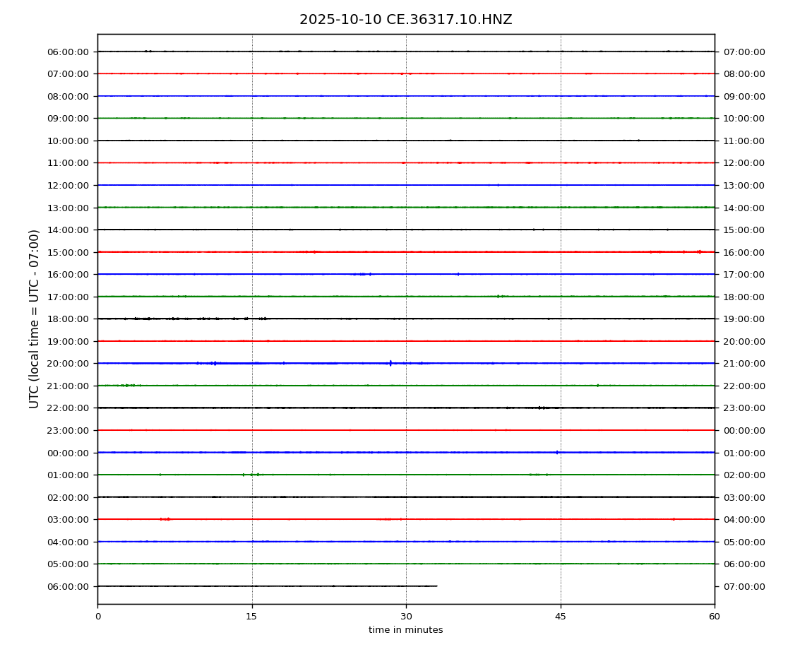Click the 30 tick label on x-axis
Image resolution: width=812 pixels, height=671 pixels.
pos(406,617)
